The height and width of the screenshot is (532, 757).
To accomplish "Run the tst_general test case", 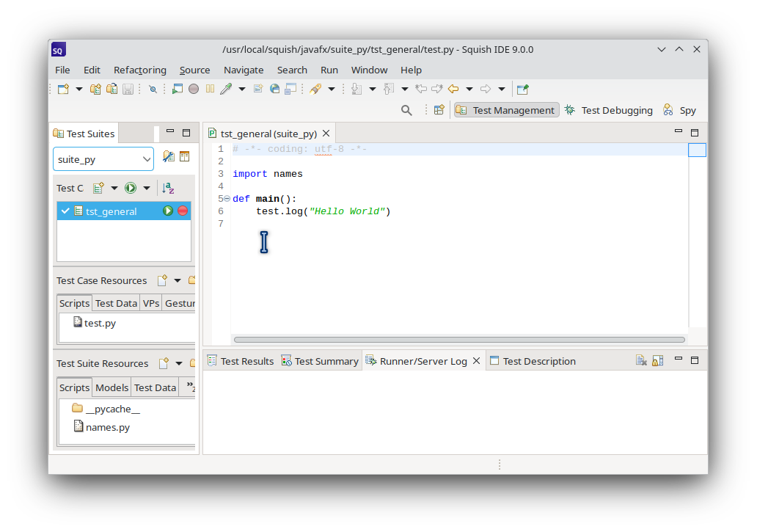I will click(x=169, y=211).
